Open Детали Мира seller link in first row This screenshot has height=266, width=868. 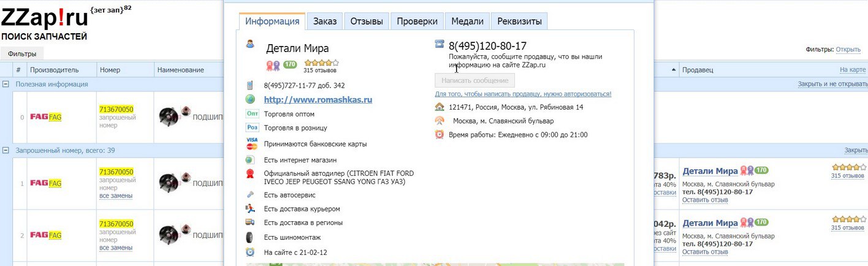pyautogui.click(x=710, y=170)
